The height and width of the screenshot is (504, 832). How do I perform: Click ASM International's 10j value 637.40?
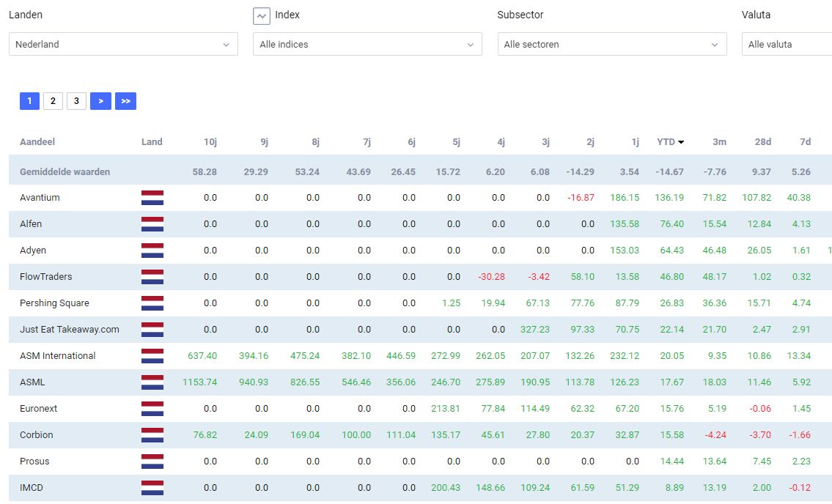202,355
